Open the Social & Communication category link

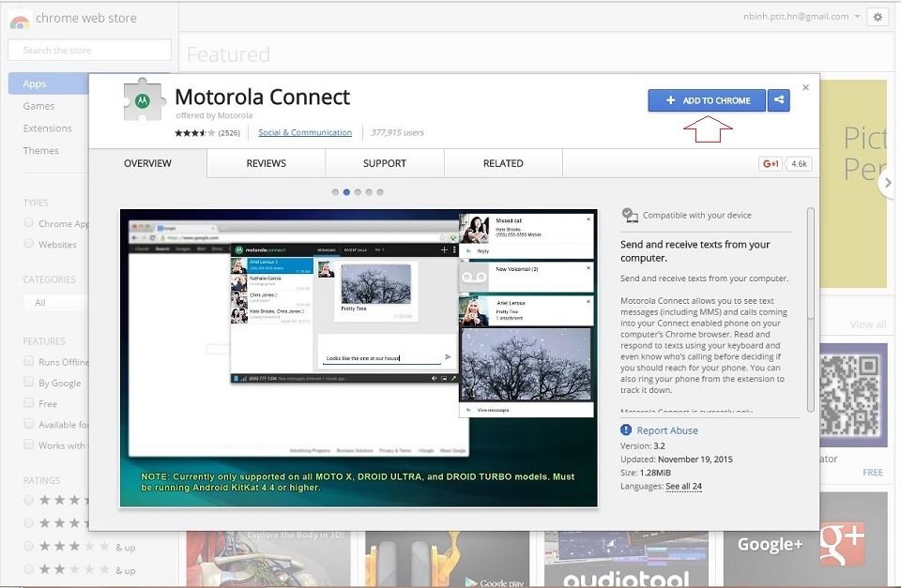coord(304,132)
